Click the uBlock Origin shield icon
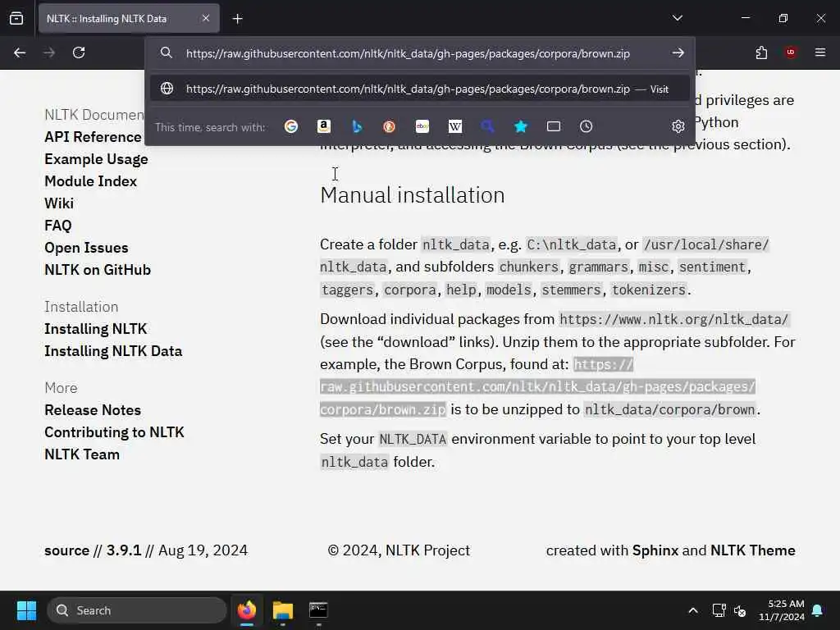840x630 pixels. tap(791, 52)
